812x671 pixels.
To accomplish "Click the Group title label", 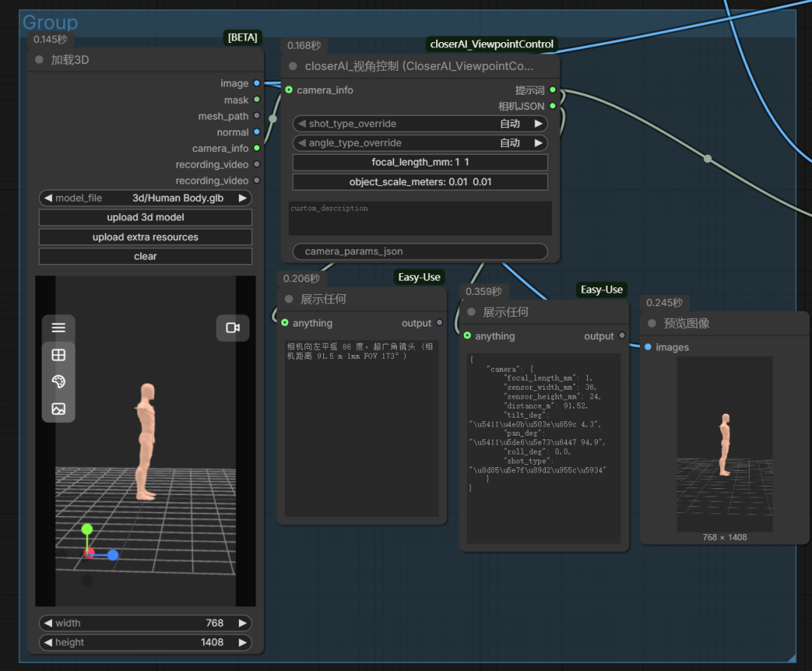I will point(50,23).
